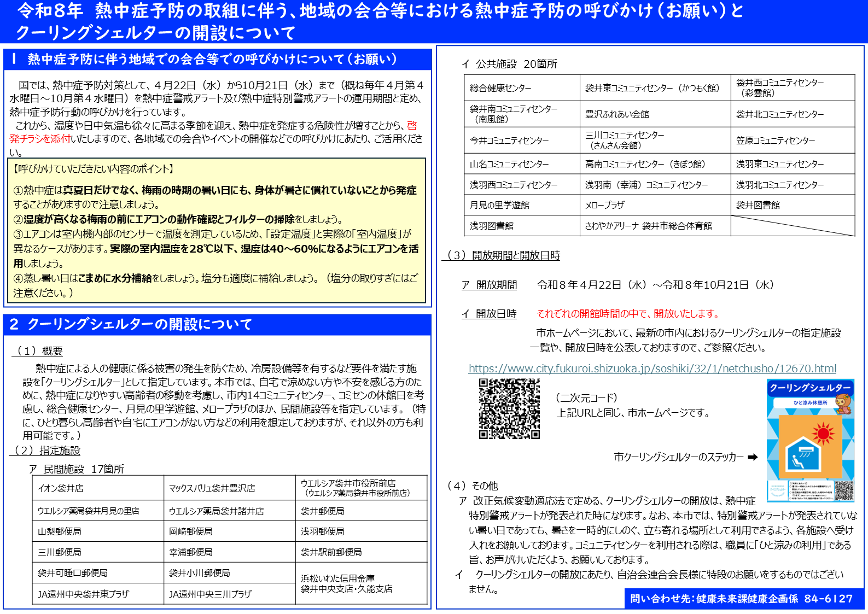
Task: Click the red text 啓発チラシを添付
Action: (213, 132)
